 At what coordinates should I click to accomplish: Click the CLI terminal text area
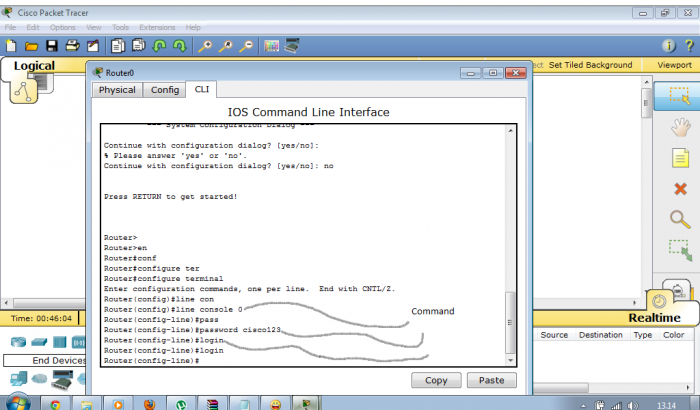(304, 245)
